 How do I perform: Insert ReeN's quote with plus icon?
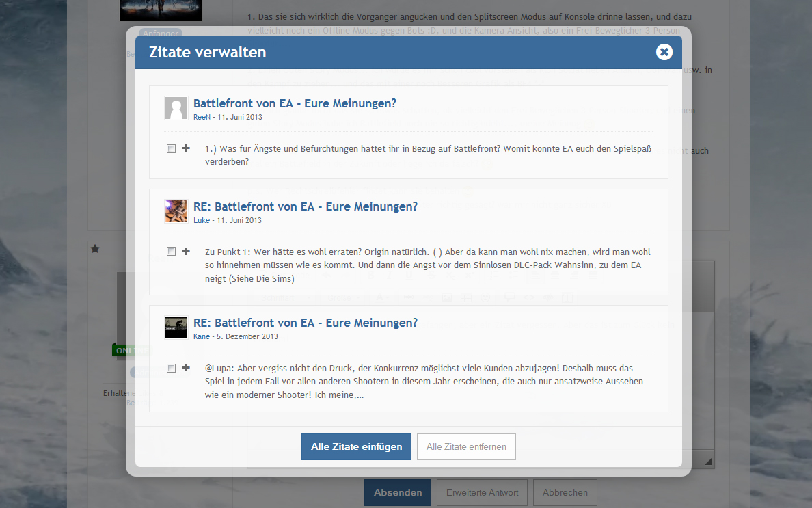tap(186, 148)
